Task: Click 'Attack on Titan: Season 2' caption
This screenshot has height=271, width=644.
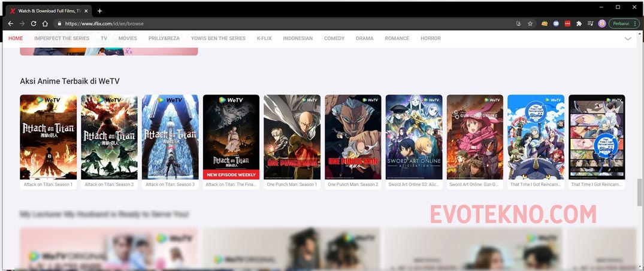Action: pos(109,184)
